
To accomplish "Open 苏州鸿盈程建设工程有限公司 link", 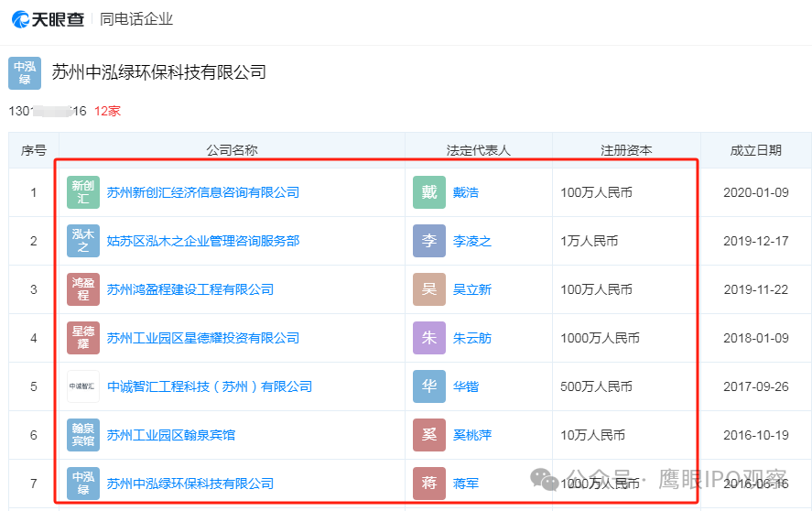I will coord(190,289).
